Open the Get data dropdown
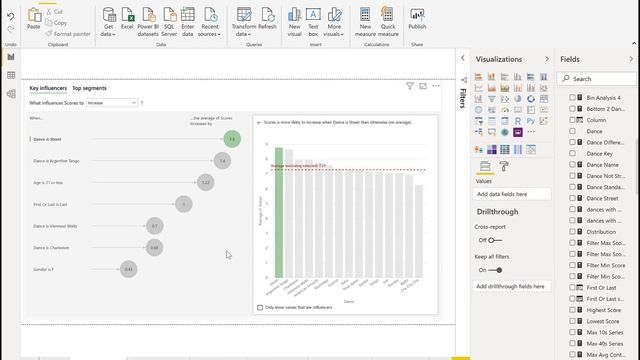 point(108,22)
